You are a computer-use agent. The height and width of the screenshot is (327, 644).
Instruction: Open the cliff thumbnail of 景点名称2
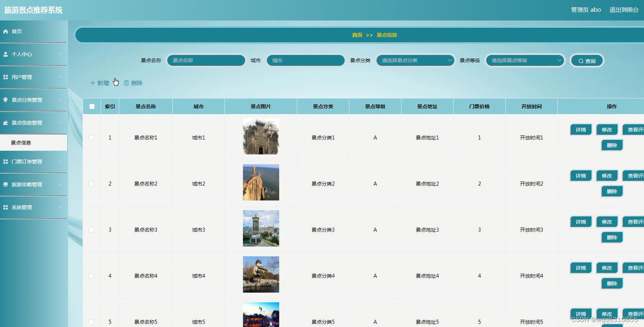pyautogui.click(x=261, y=182)
